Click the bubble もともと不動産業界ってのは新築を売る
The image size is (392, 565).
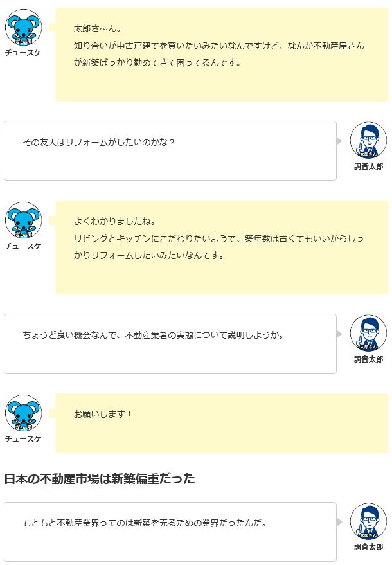pyautogui.click(x=170, y=532)
